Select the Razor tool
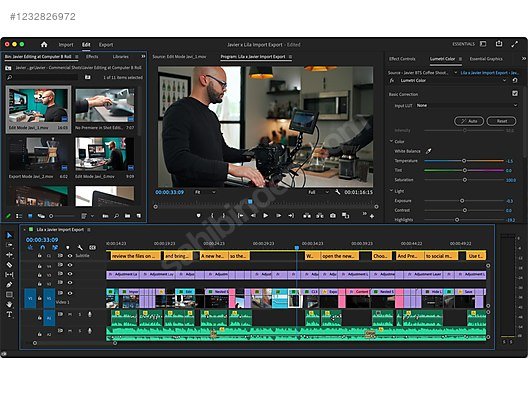Screen dimensions: 528x396 pos(9,265)
